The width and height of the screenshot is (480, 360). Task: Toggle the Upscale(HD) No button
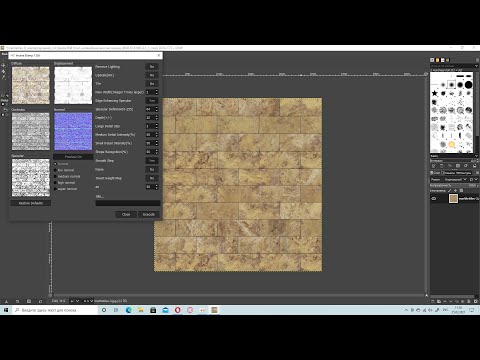(152, 75)
